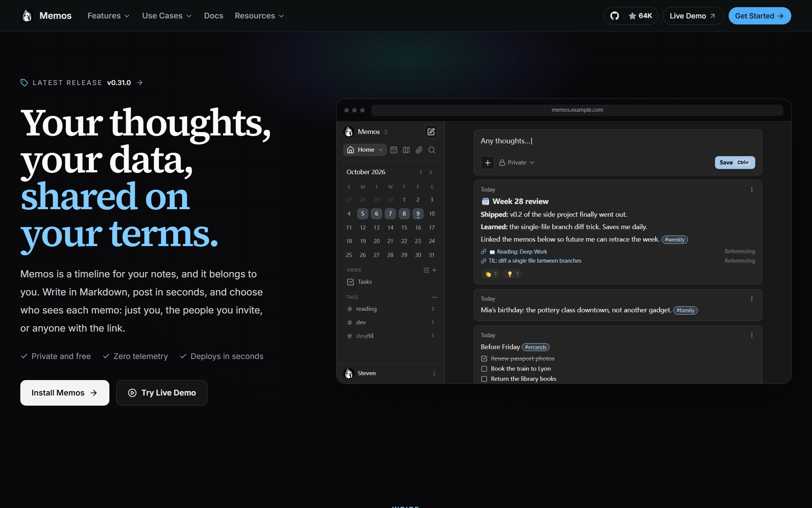Click the #weekly tag chip
812x508 pixels.
pyautogui.click(x=675, y=240)
